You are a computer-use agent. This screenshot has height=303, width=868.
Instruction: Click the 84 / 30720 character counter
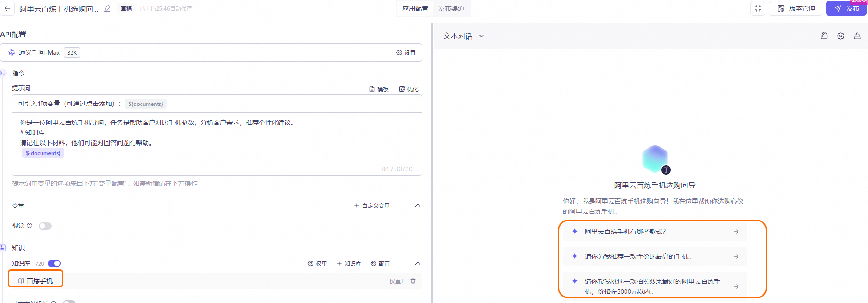[x=397, y=169]
